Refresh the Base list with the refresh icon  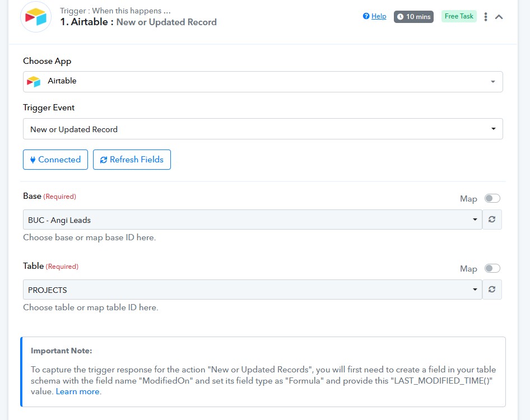coord(492,220)
